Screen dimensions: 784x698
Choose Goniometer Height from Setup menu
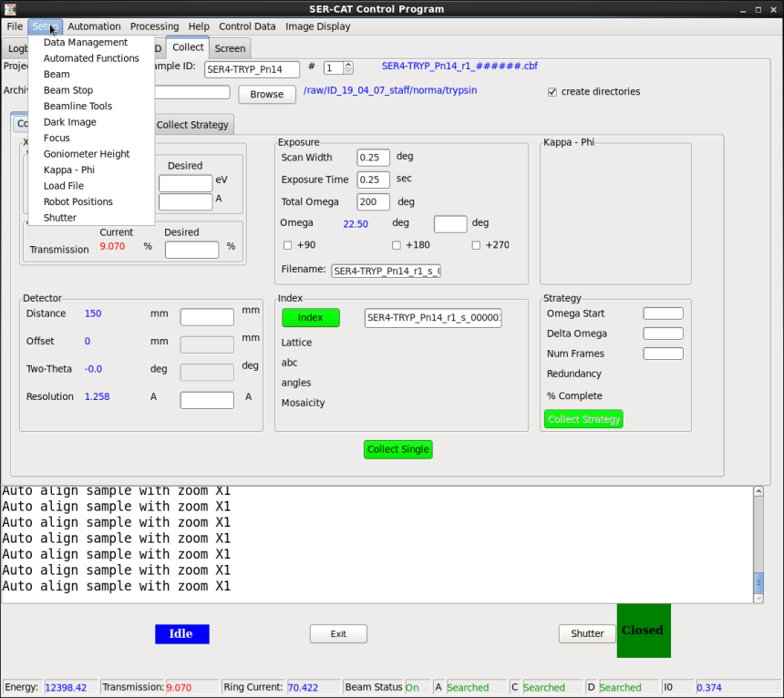click(x=87, y=154)
